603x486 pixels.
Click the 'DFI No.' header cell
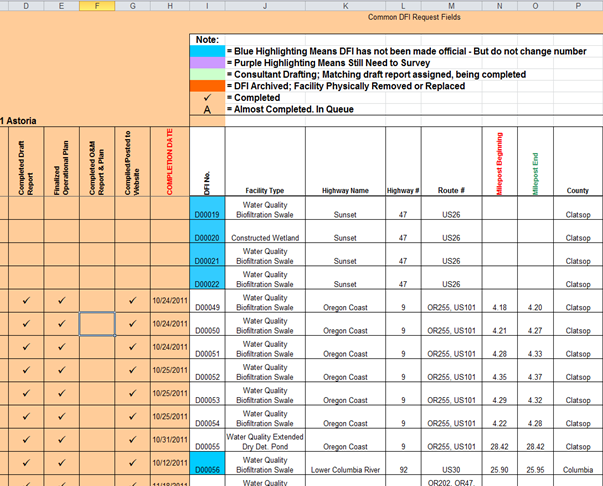point(207,161)
